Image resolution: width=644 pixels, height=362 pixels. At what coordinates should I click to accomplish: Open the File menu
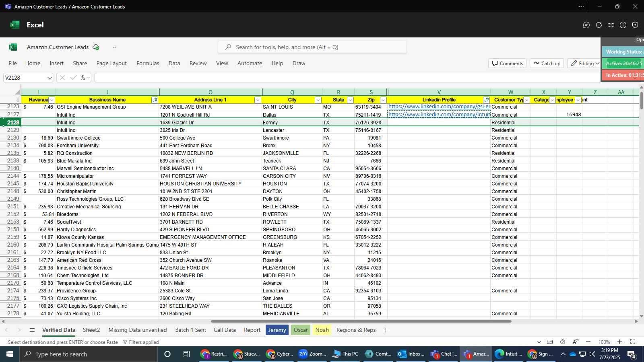pos(13,63)
